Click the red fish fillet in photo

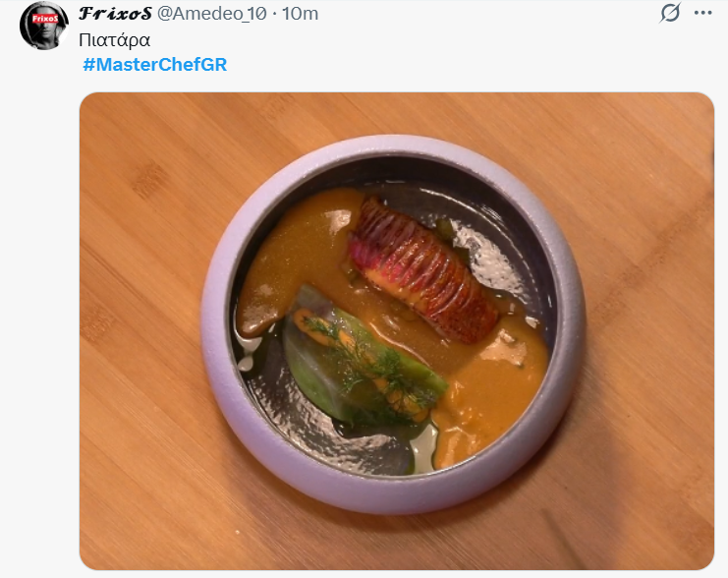pyautogui.click(x=420, y=265)
